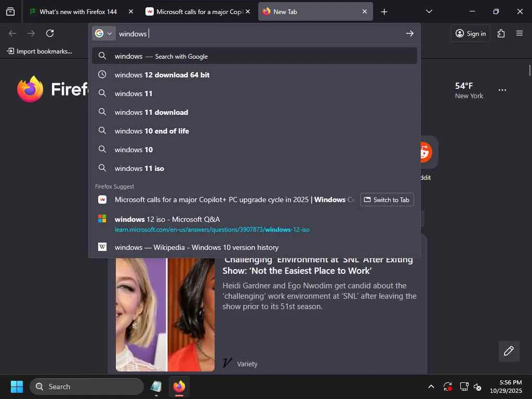
Task: Open the Firefox taskbar icon
Action: (179, 387)
